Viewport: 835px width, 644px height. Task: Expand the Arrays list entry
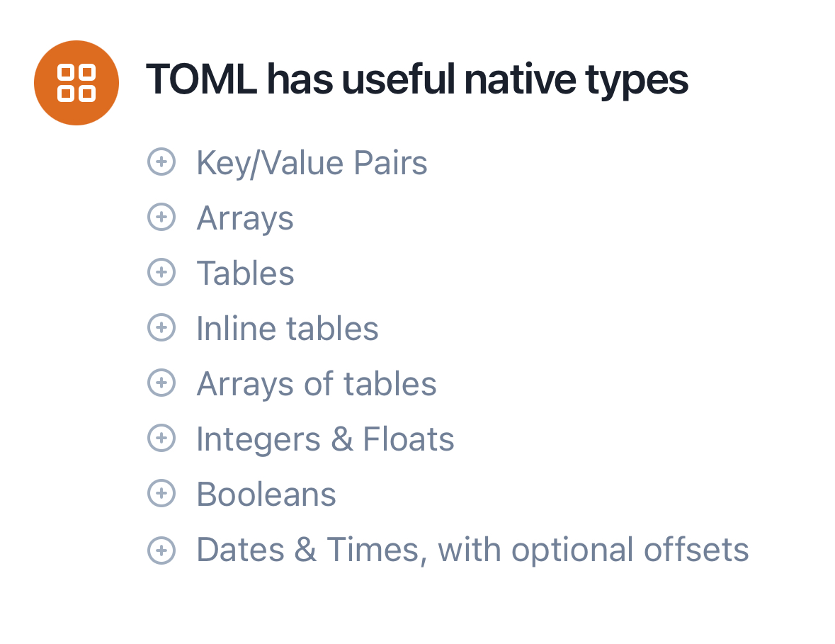coord(245,219)
